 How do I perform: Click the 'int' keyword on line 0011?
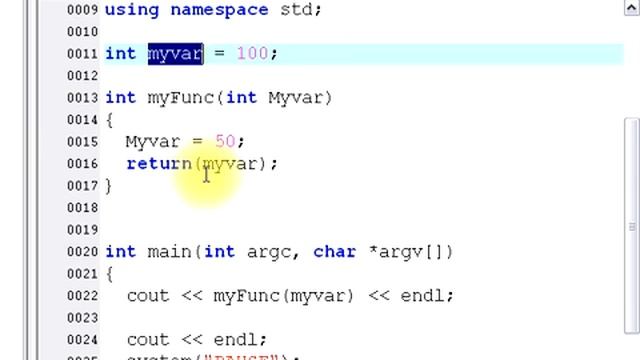click(x=120, y=53)
